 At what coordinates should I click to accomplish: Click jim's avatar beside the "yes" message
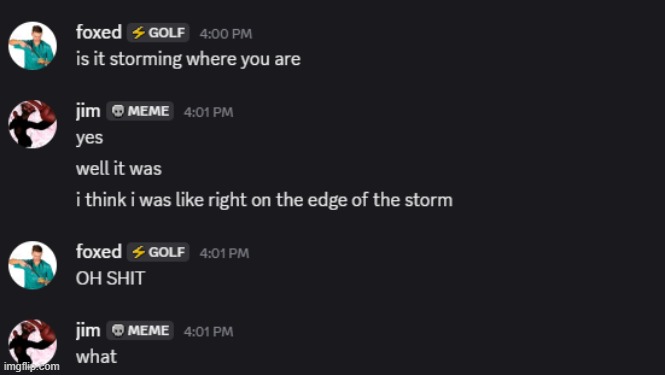tap(33, 124)
